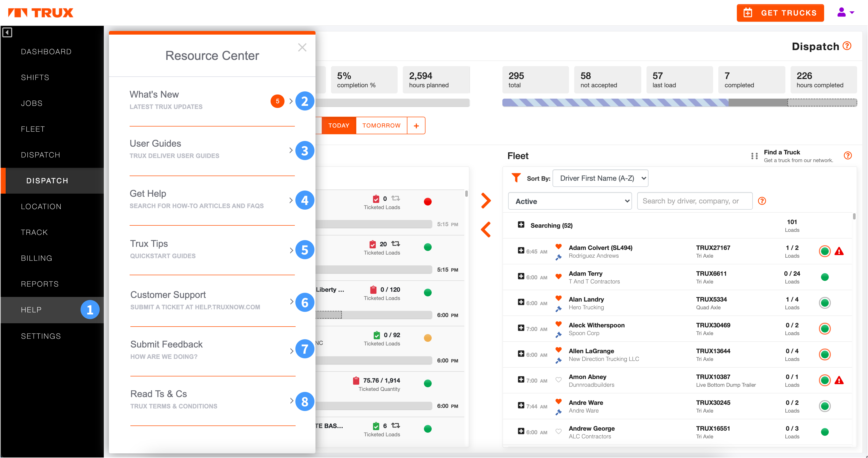Open the Active status filter dropdown
This screenshot has height=458, width=868.
(x=570, y=201)
